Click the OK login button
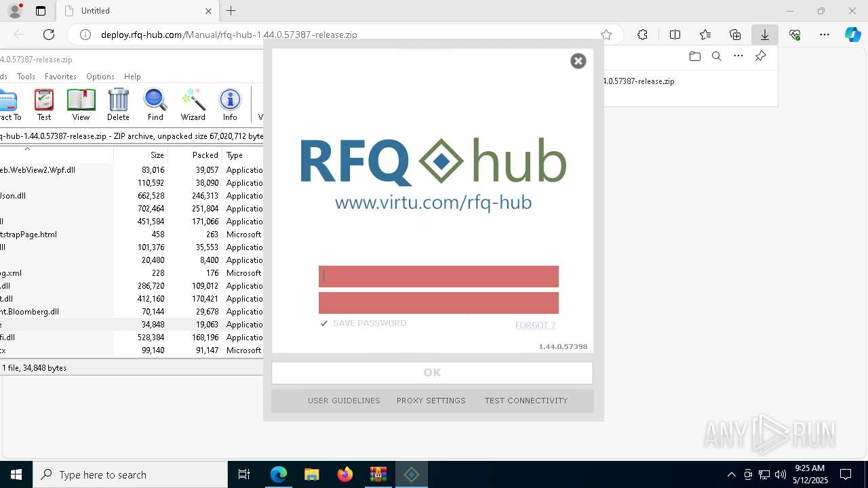This screenshot has width=868, height=488. point(432,373)
